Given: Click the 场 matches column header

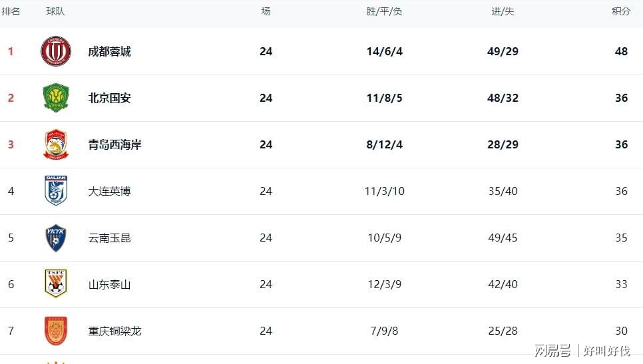Looking at the screenshot, I should pos(266,11).
